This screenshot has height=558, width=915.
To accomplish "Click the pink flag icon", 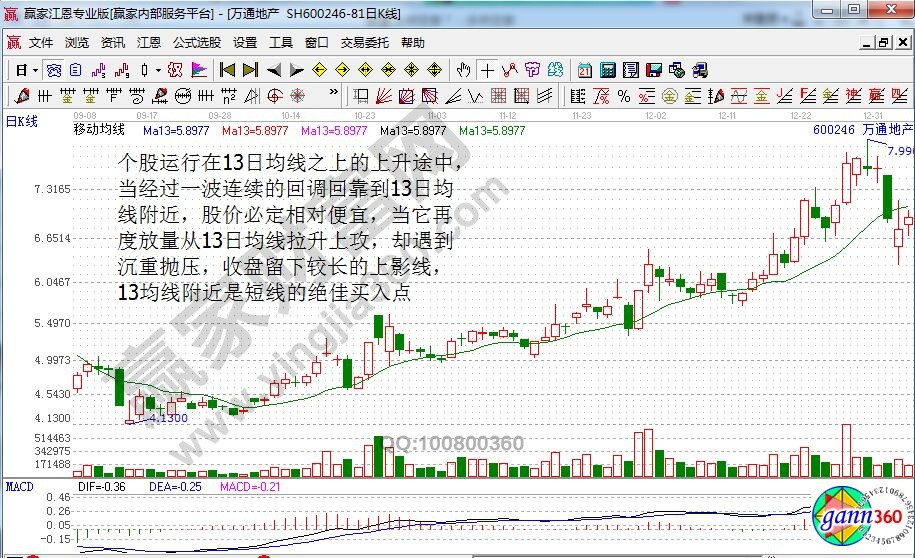I will pyautogui.click(x=198, y=70).
